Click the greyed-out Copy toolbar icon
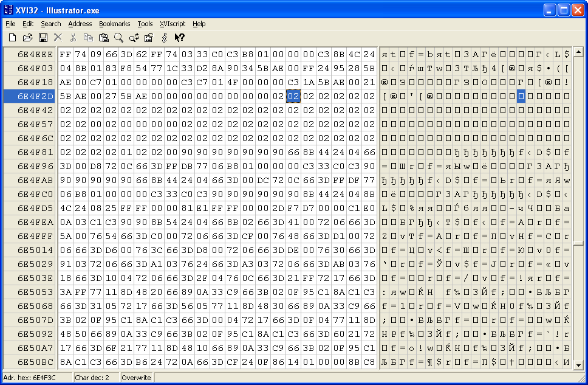This screenshot has height=385, width=588. click(88, 38)
